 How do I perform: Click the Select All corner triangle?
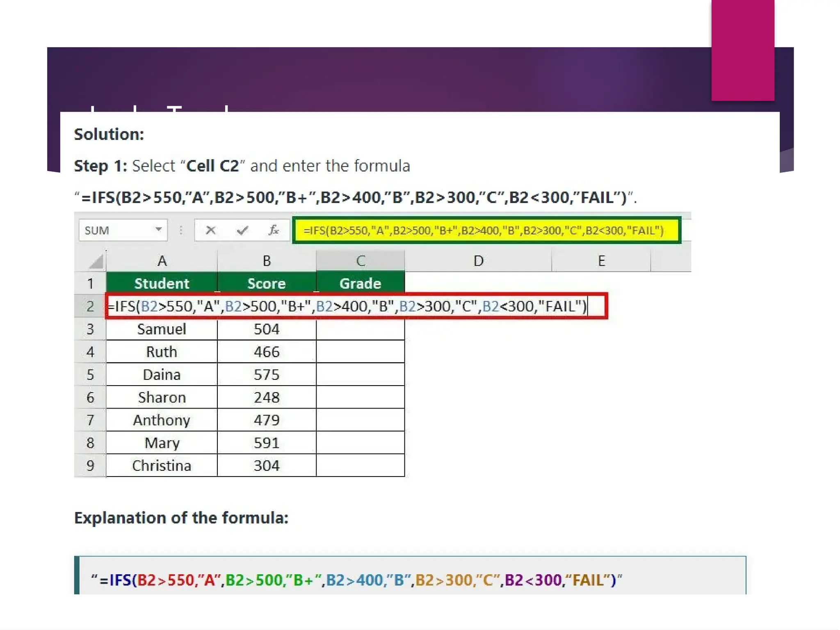coord(96,262)
